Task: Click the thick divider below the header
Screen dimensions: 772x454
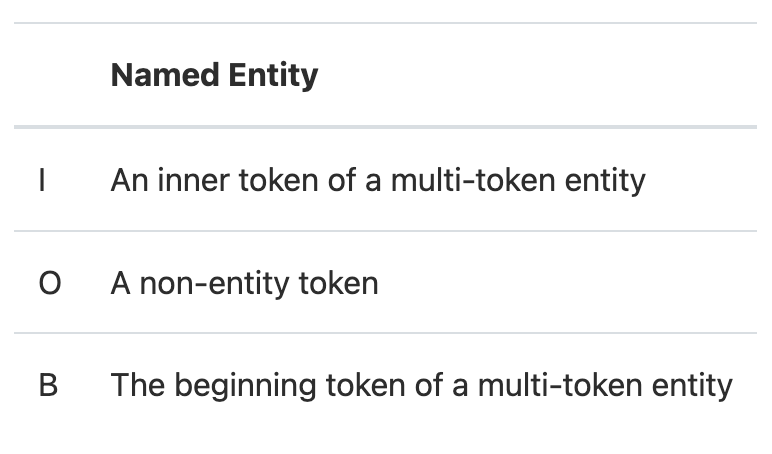Action: point(386,127)
